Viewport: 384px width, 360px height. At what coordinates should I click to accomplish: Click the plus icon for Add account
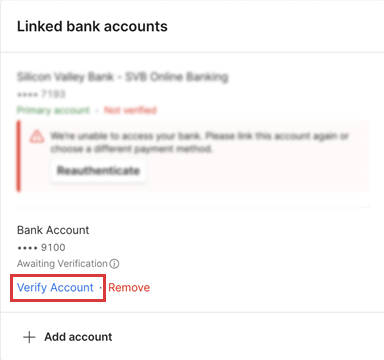[x=29, y=337]
